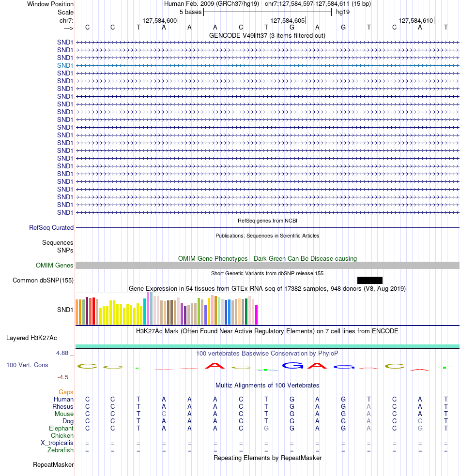Click the GENCODE V49lift37 track title
The image size is (460, 476).
click(x=267, y=35)
